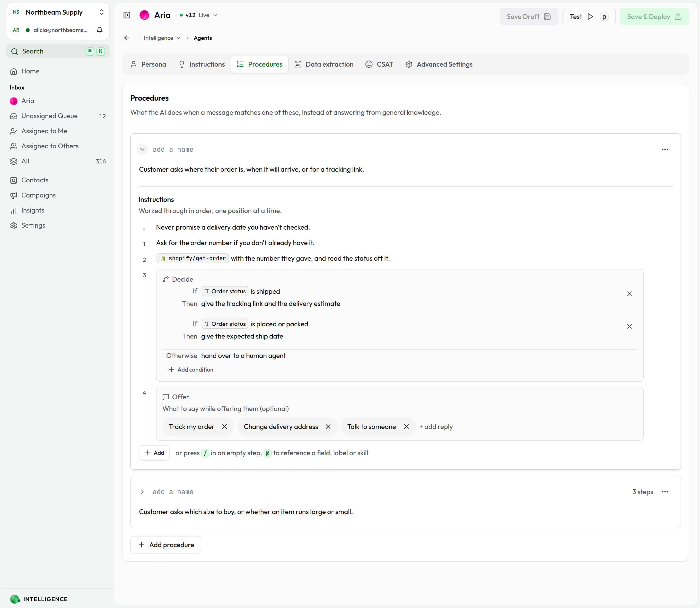Open Campaigns in the sidebar

coord(58,195)
